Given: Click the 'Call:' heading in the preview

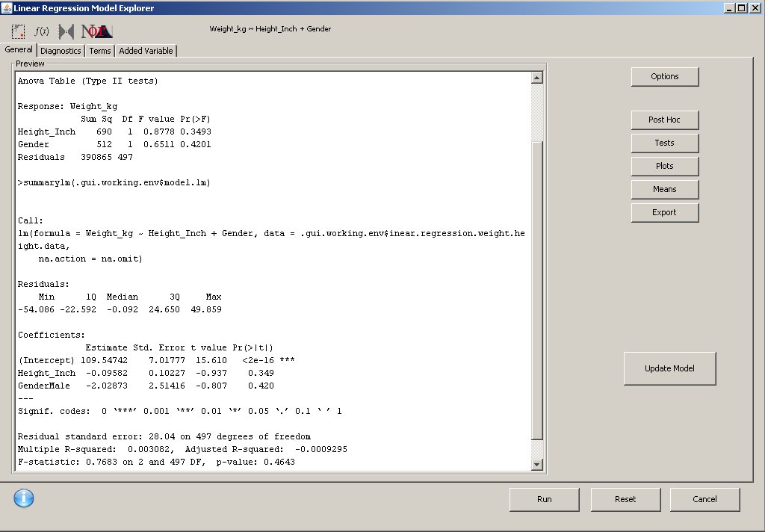Looking at the screenshot, I should coord(30,220).
